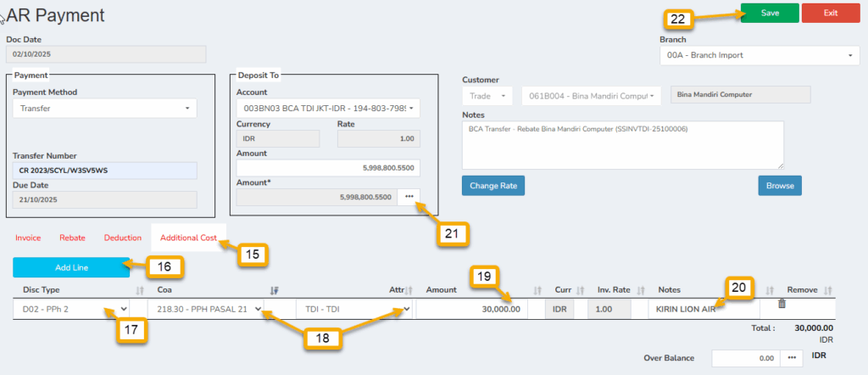
Task: Open the Deduction tab
Action: pyautogui.click(x=122, y=238)
